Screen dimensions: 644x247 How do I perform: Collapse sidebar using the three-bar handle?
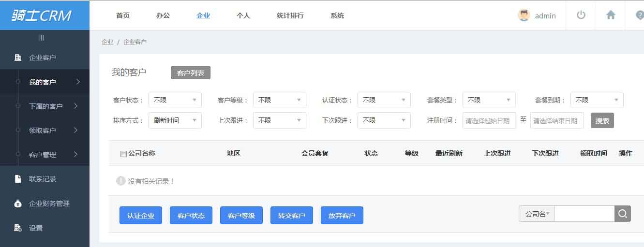(42, 38)
